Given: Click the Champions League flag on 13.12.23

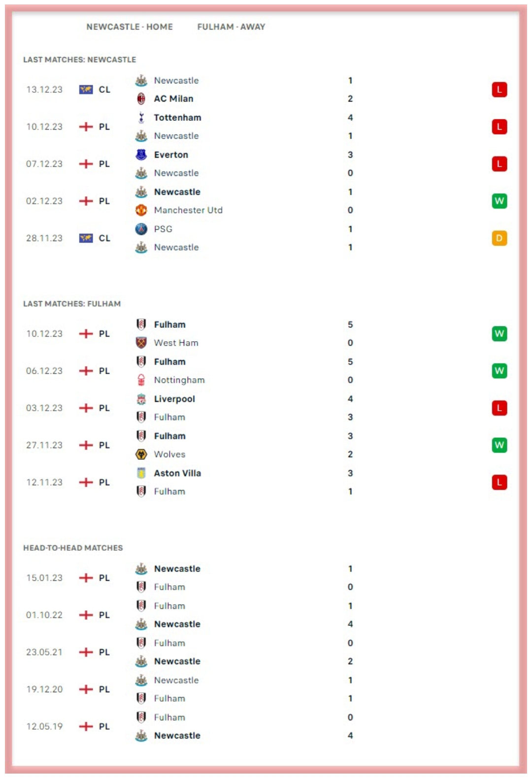Looking at the screenshot, I should click(86, 90).
